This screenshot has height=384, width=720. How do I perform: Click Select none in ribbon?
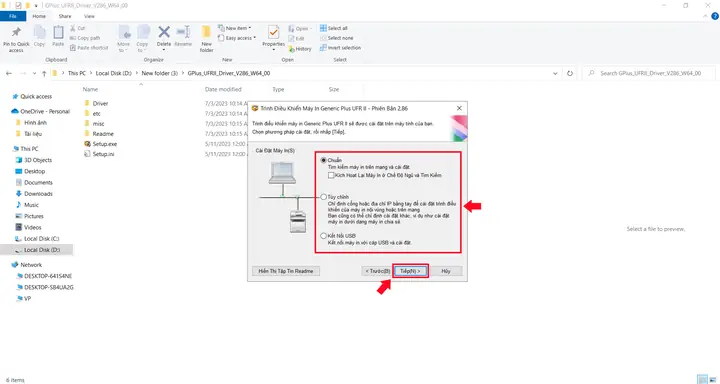coord(337,38)
